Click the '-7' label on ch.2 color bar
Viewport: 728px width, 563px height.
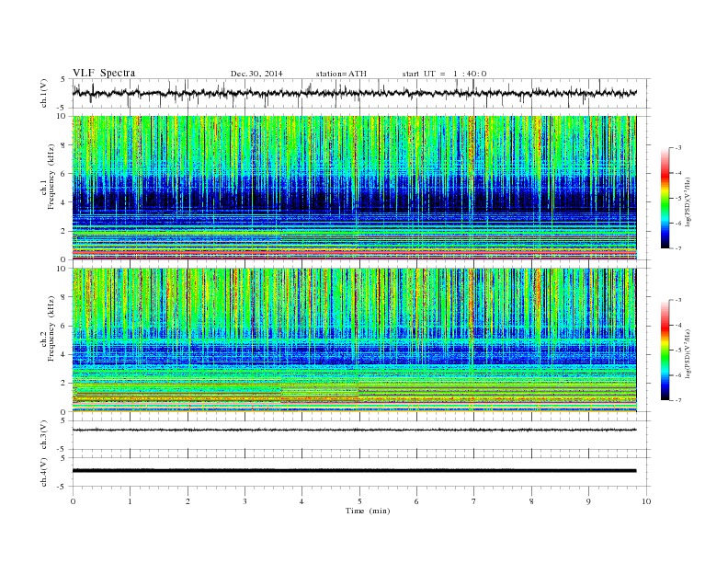pyautogui.click(x=677, y=400)
